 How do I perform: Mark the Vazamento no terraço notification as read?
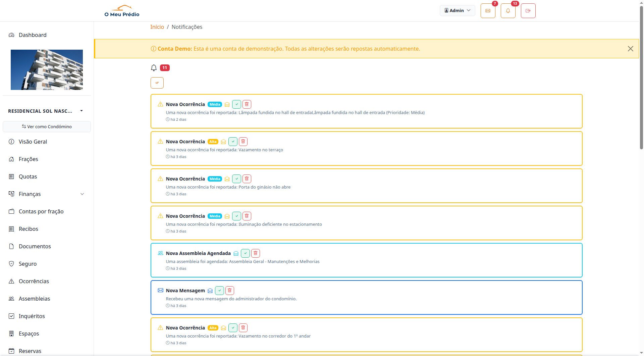click(x=233, y=141)
